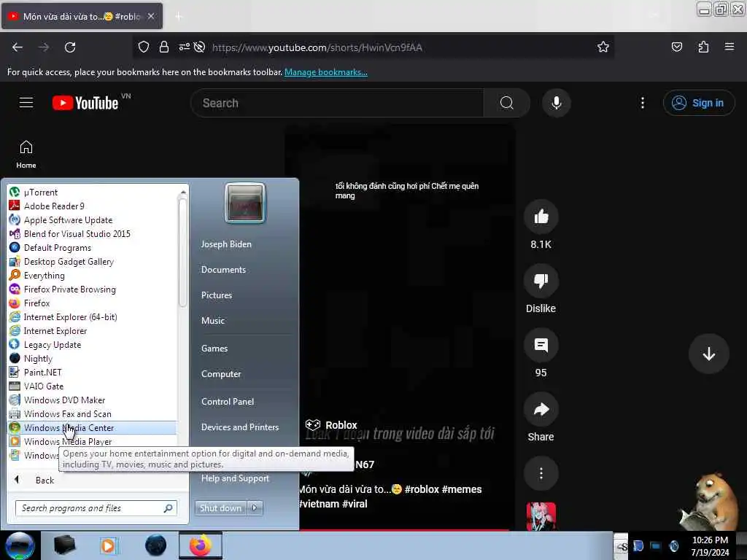Image resolution: width=747 pixels, height=560 pixels.
Task: Click the Windows Start orb
Action: pos(20,545)
